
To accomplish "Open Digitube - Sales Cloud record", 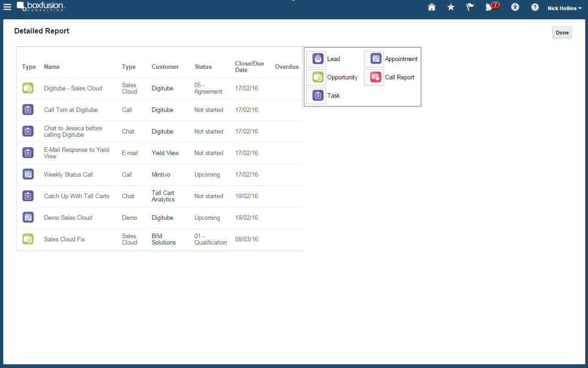I will click(x=73, y=88).
